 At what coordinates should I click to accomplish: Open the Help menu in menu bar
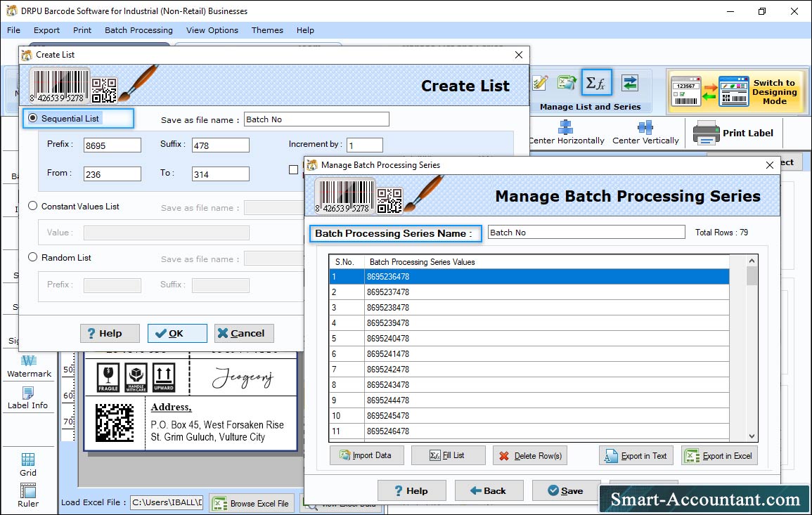point(305,30)
